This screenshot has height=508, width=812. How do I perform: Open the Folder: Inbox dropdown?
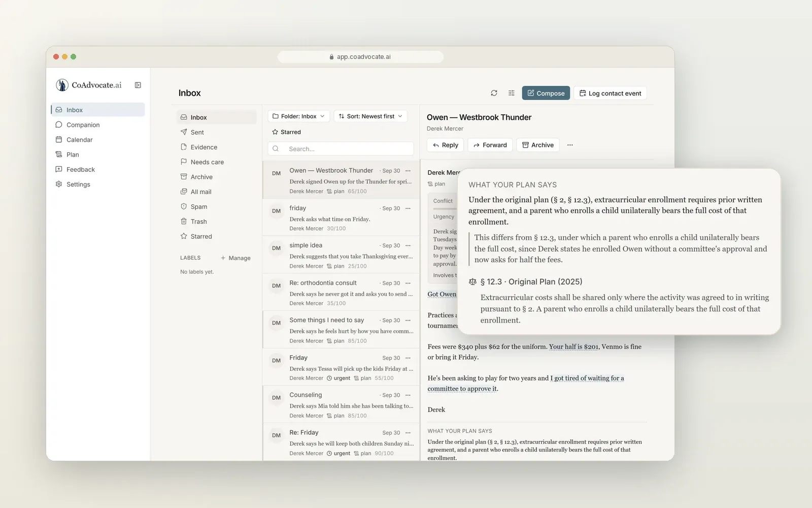point(299,116)
